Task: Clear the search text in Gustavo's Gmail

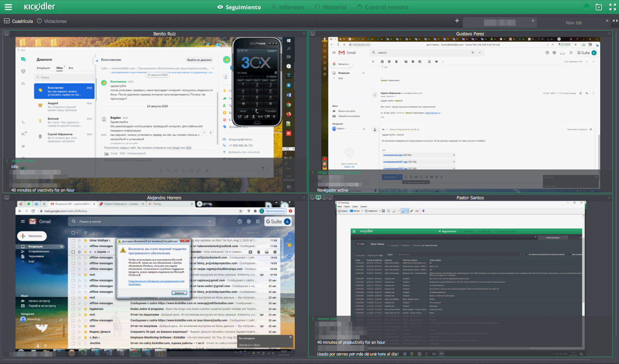Action: click(x=473, y=53)
